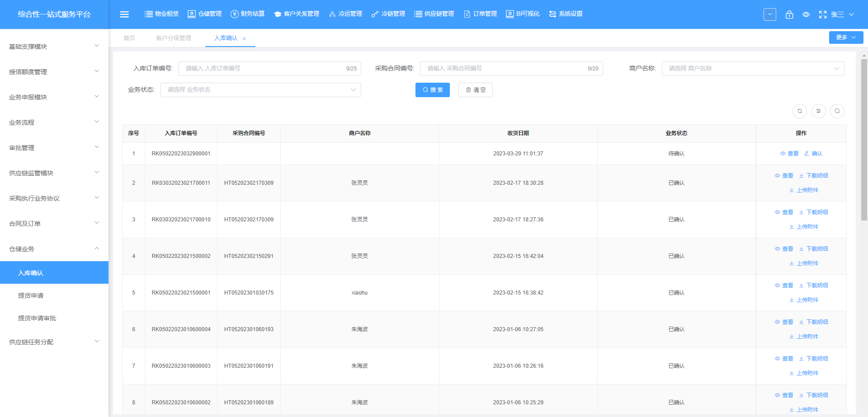Image resolution: width=868 pixels, height=417 pixels.
Task: Switch to 客户分级管理 tab
Action: 174,38
